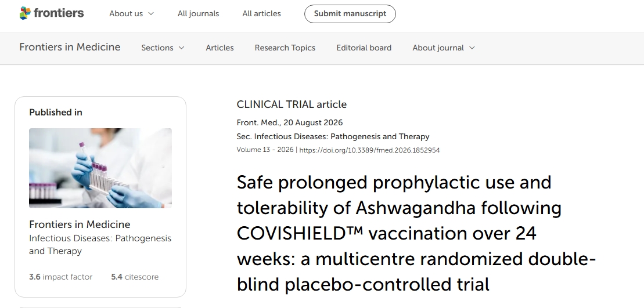Screen dimensions: 644x308
Task: Click the lab test tubes thumbnail
Action: point(100,168)
